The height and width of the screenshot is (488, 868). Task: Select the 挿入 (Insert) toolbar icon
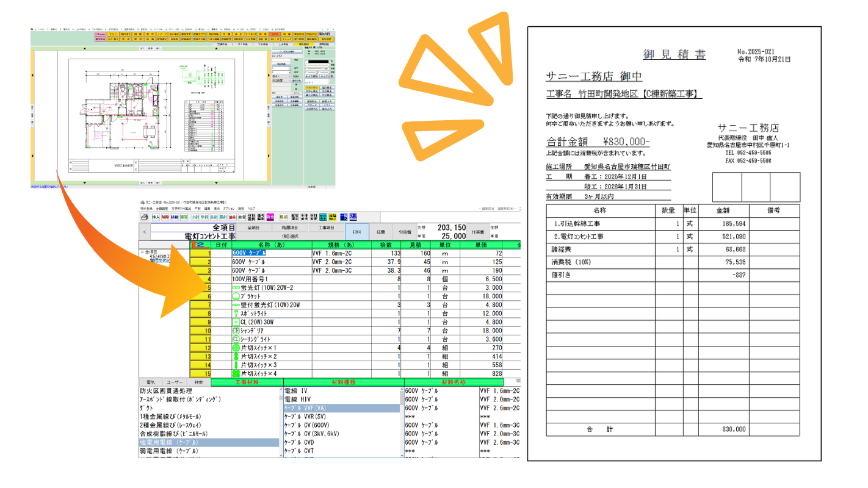(x=156, y=217)
